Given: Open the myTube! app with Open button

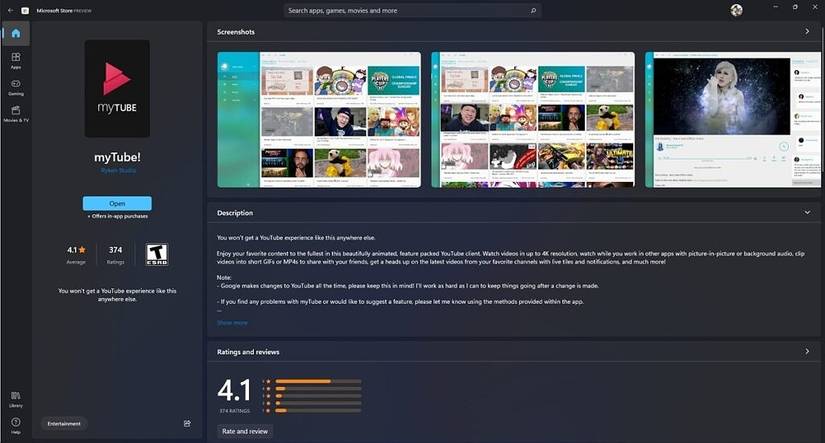Looking at the screenshot, I should [x=117, y=203].
